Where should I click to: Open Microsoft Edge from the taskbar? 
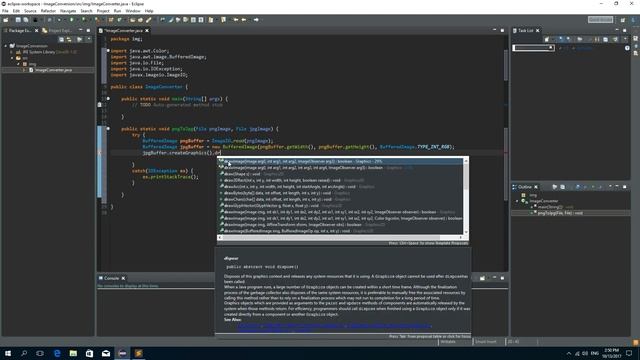point(57,353)
